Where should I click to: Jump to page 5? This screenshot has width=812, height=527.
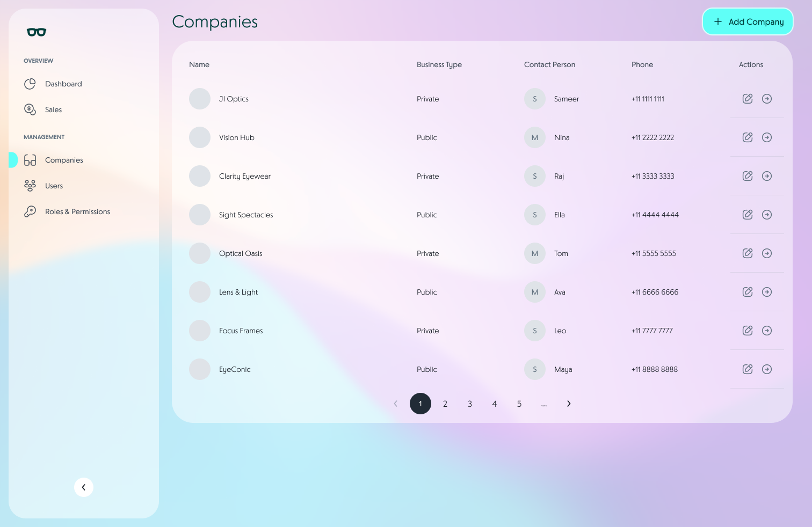tap(519, 404)
